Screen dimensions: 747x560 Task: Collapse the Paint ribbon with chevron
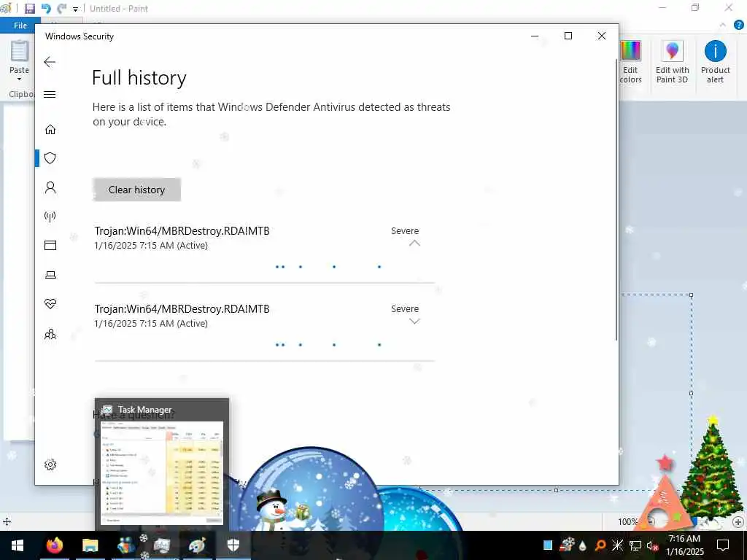pos(723,26)
